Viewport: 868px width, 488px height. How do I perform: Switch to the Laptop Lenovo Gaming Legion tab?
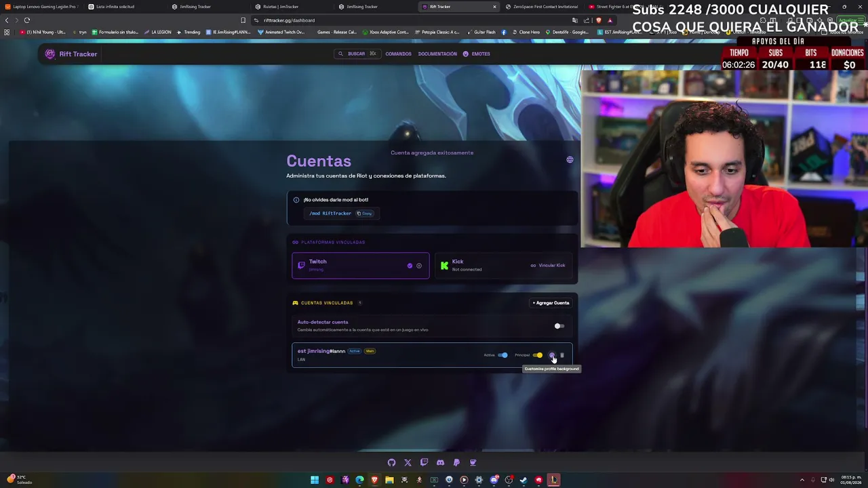tap(42, 7)
